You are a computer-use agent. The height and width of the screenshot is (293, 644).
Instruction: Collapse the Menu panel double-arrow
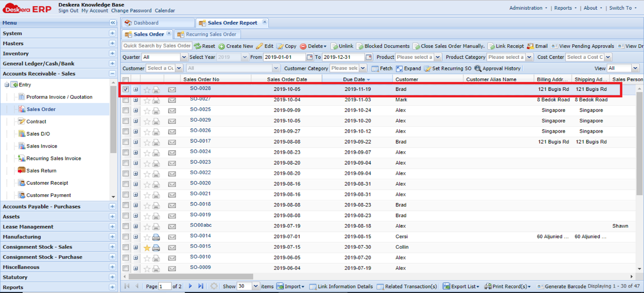pos(113,23)
